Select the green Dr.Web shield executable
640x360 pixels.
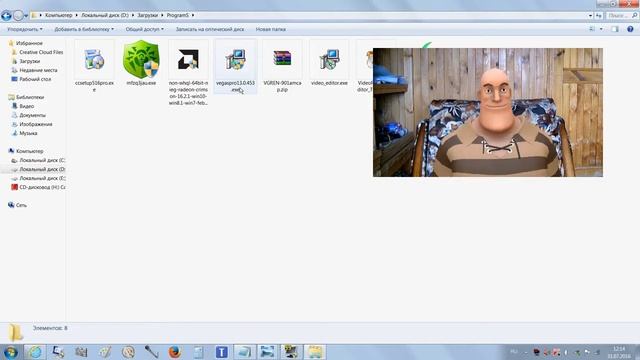point(141,63)
